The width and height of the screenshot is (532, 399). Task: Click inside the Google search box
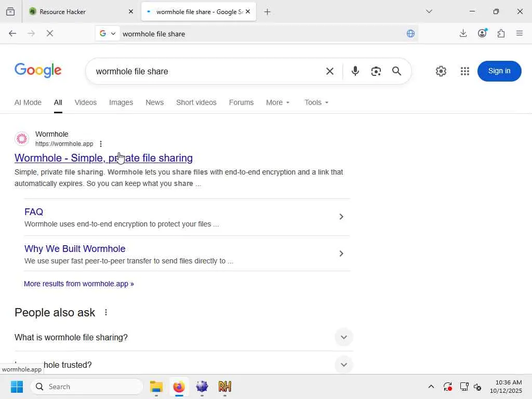(207, 71)
